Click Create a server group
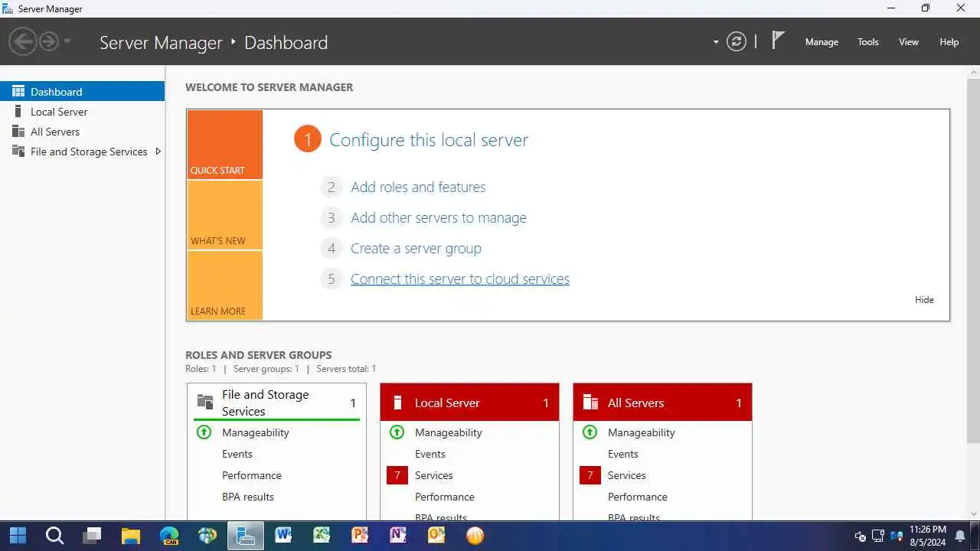The width and height of the screenshot is (980, 551). (x=416, y=248)
